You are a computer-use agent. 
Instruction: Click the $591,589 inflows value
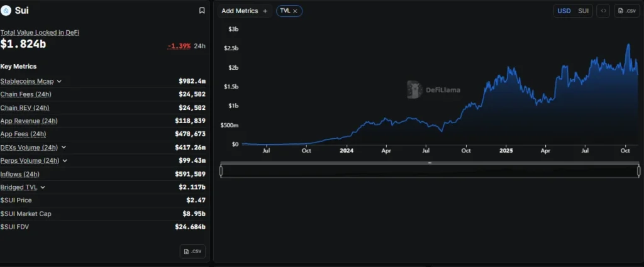click(190, 174)
